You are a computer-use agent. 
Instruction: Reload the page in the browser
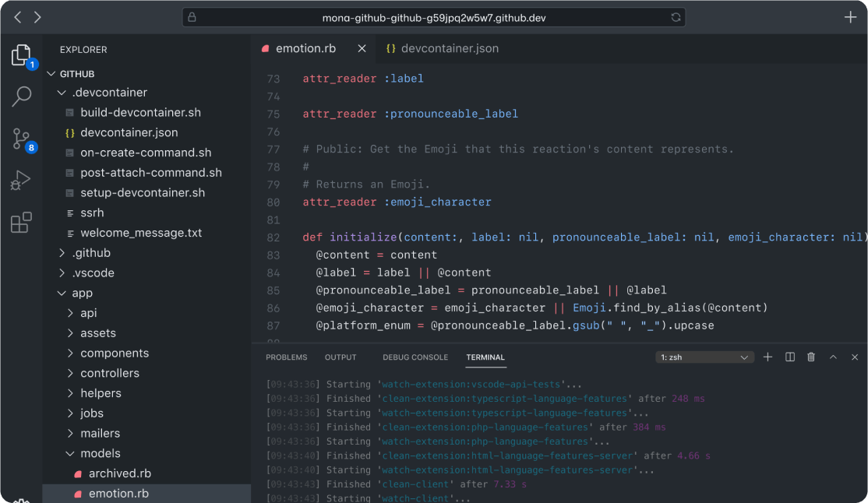click(x=676, y=17)
